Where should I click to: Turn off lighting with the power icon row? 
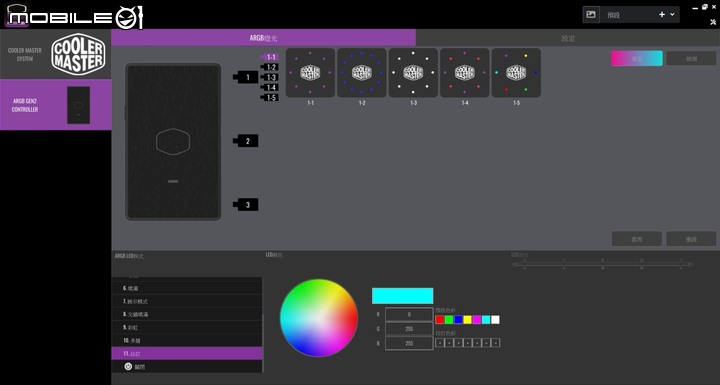pos(187,367)
